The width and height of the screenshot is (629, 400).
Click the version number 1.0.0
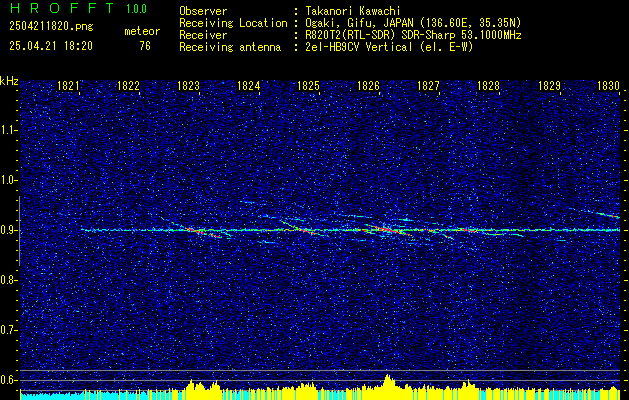coord(136,9)
